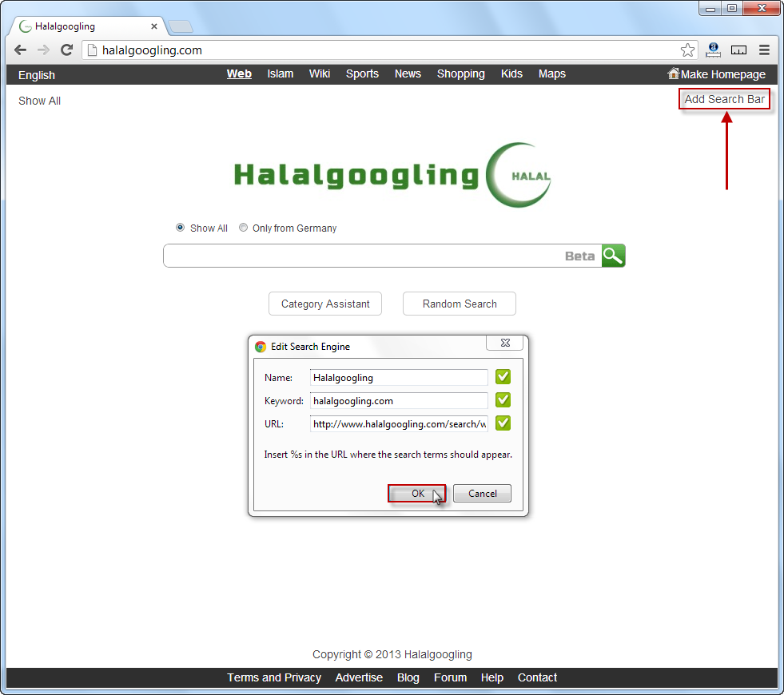Open the News category

pyautogui.click(x=408, y=74)
